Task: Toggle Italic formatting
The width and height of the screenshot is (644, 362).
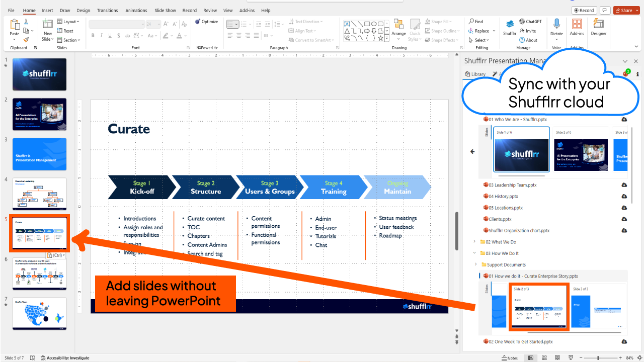Action: click(x=101, y=35)
